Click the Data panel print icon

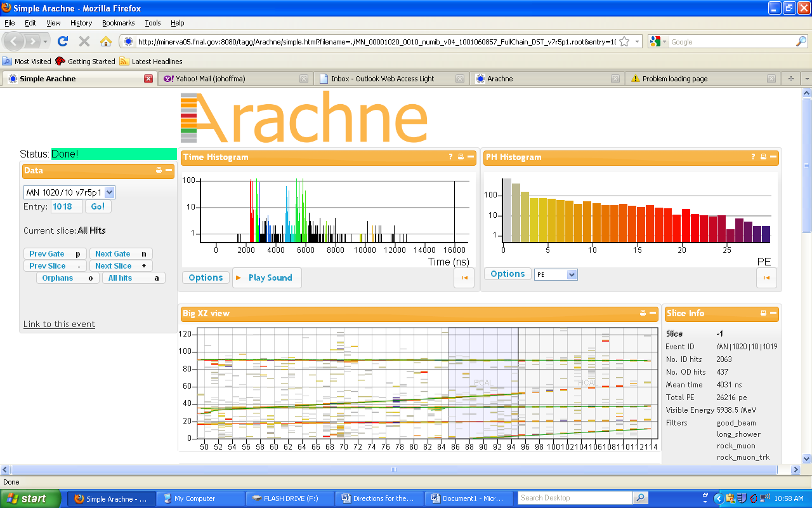click(x=159, y=170)
